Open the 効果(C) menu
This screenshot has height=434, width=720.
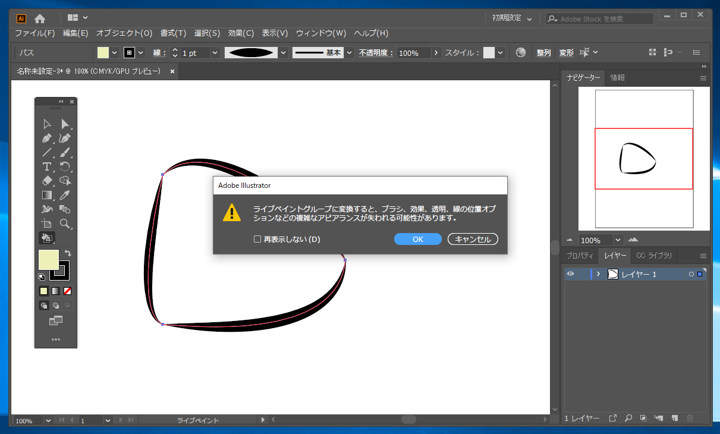click(x=240, y=33)
